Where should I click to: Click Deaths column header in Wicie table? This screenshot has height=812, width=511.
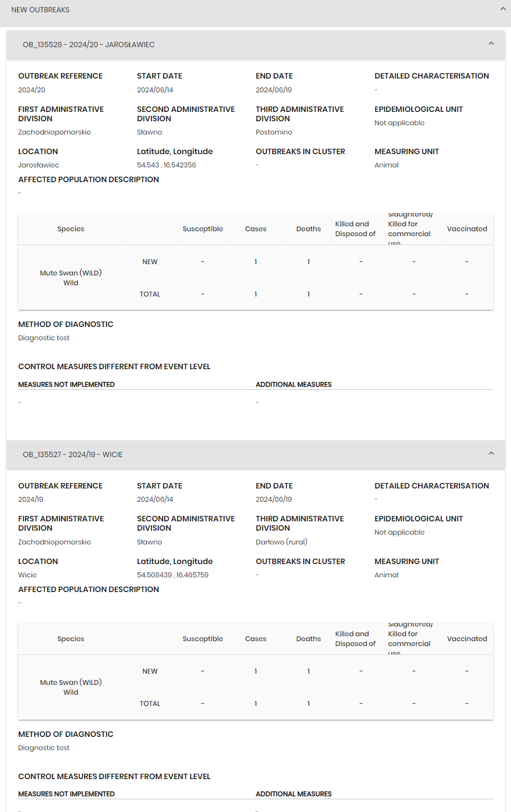tap(309, 639)
